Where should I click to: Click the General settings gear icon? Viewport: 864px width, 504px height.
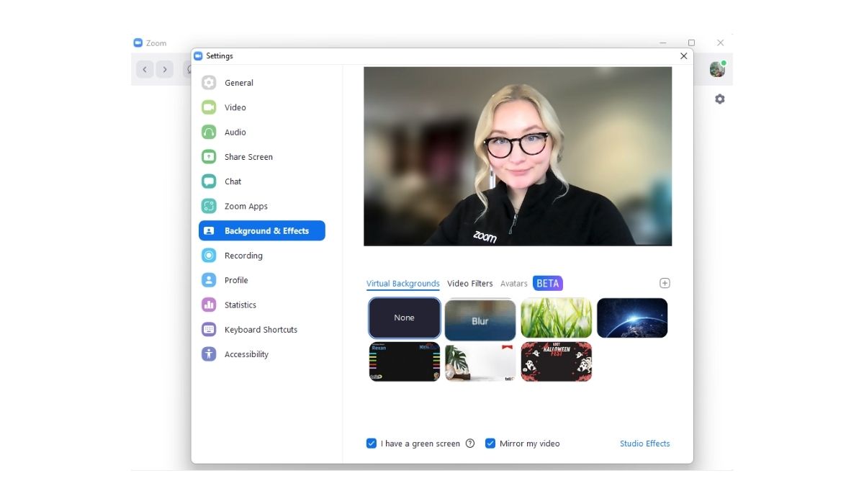pyautogui.click(x=209, y=83)
